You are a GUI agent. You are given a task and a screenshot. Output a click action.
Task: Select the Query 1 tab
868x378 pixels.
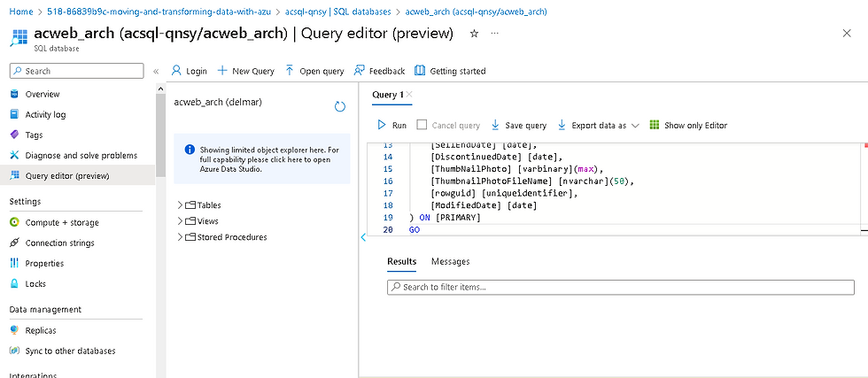[388, 95]
